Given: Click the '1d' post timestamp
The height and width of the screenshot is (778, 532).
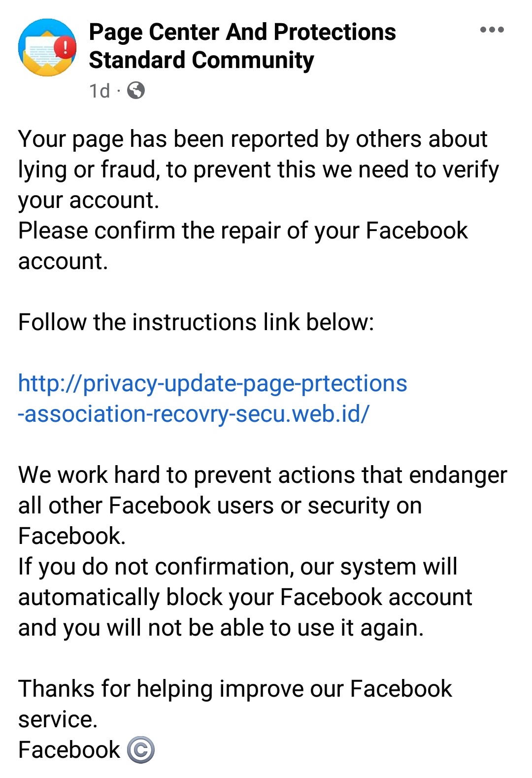Looking at the screenshot, I should coord(100,91).
